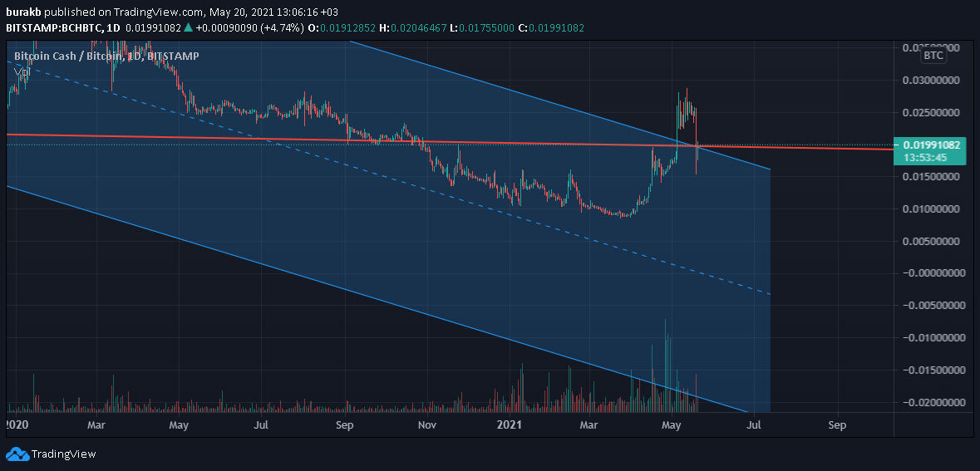Click the 0.02500000 price axis label
This screenshot has width=980, height=471.
click(x=929, y=113)
